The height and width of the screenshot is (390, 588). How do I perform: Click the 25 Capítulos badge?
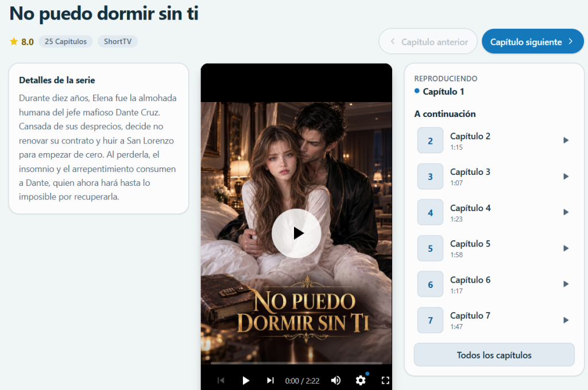[65, 42]
